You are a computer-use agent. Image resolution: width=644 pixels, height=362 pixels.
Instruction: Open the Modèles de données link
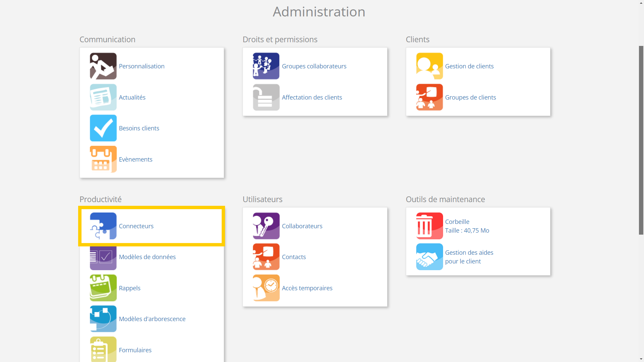pyautogui.click(x=147, y=257)
